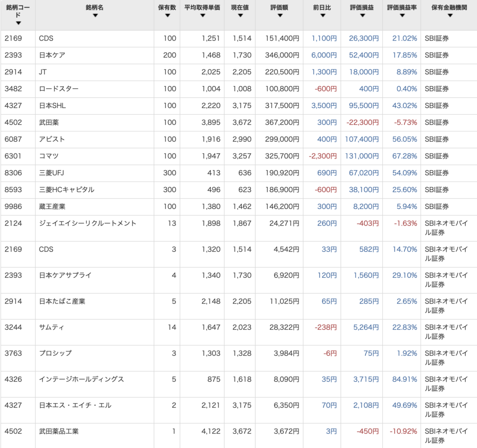
Task: Click average cost 3,895
Action: pyautogui.click(x=211, y=122)
